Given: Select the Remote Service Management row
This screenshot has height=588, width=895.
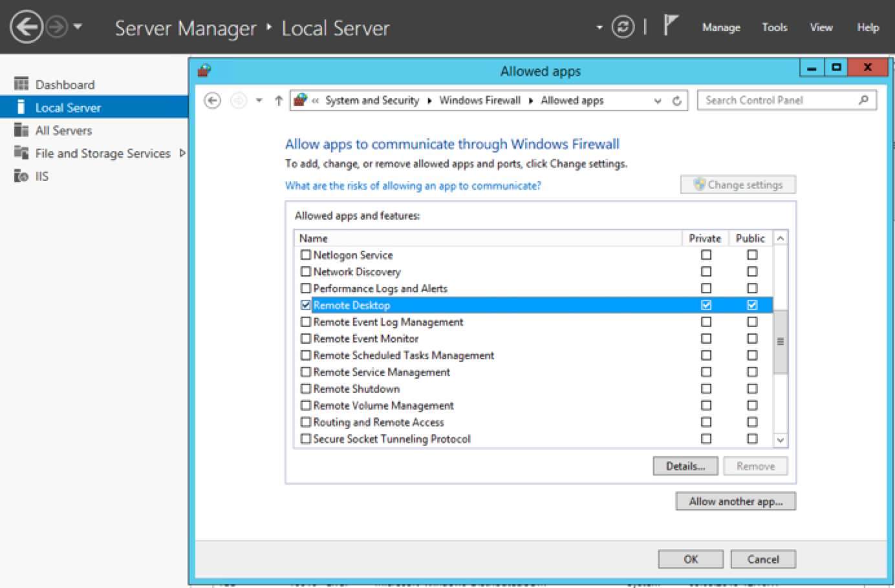Looking at the screenshot, I should [534, 372].
